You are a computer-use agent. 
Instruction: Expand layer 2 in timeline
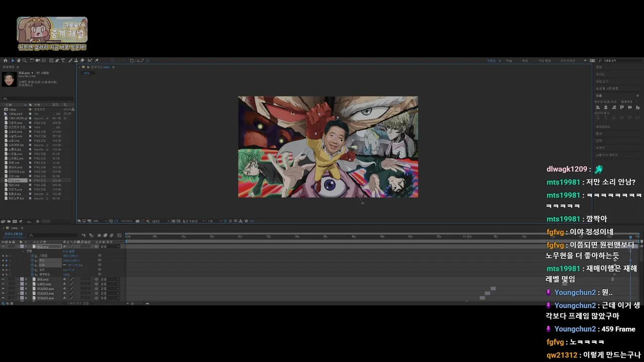click(x=18, y=279)
